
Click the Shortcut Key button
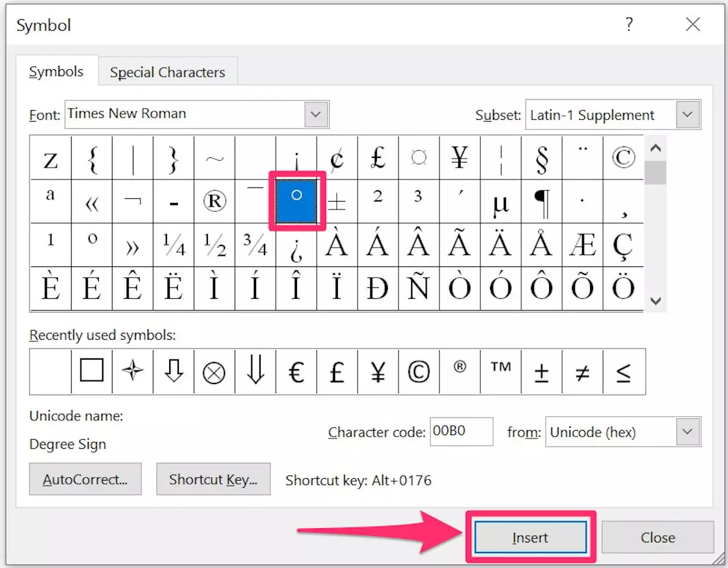(x=213, y=479)
